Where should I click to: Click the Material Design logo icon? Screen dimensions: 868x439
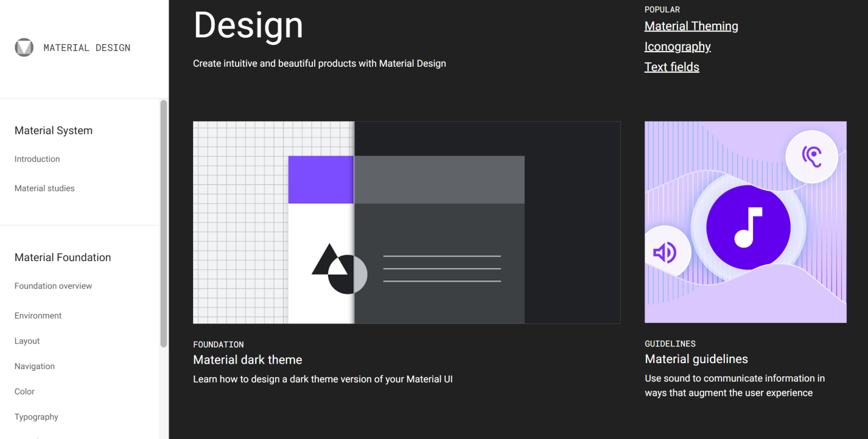coord(24,48)
